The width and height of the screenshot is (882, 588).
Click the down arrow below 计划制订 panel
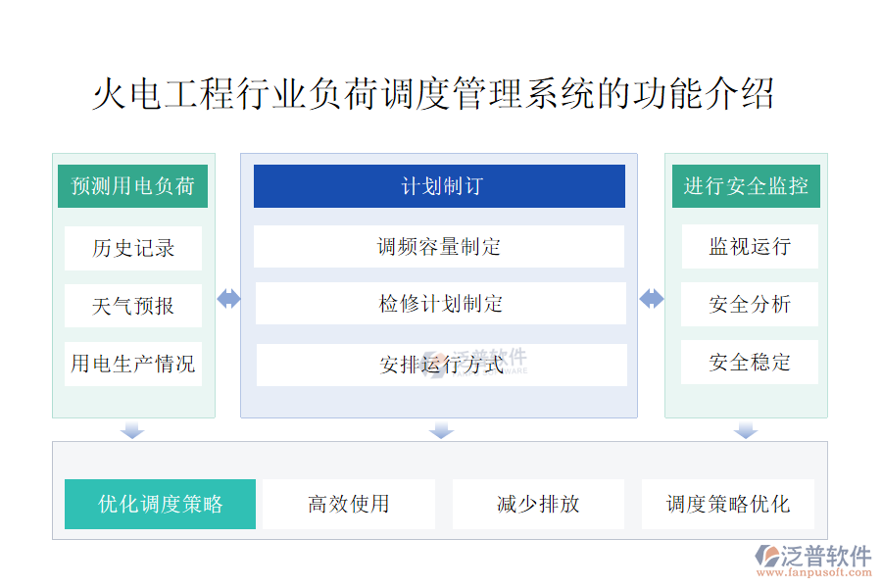click(x=441, y=429)
